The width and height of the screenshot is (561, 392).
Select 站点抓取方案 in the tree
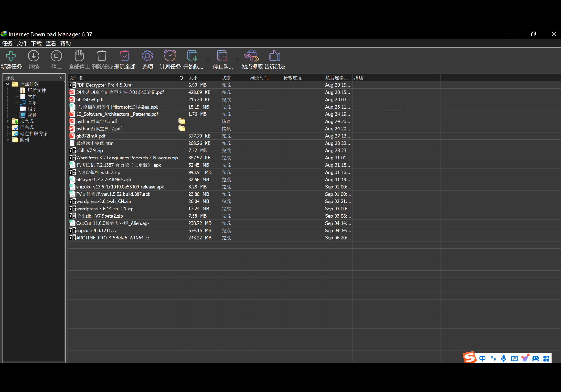click(34, 134)
